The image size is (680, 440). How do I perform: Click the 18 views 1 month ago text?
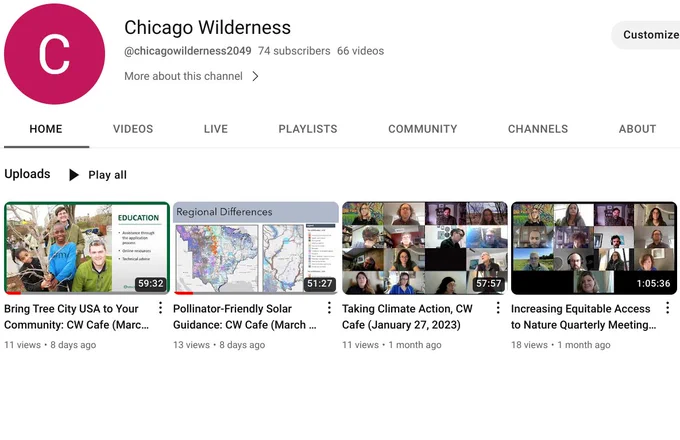tap(561, 345)
